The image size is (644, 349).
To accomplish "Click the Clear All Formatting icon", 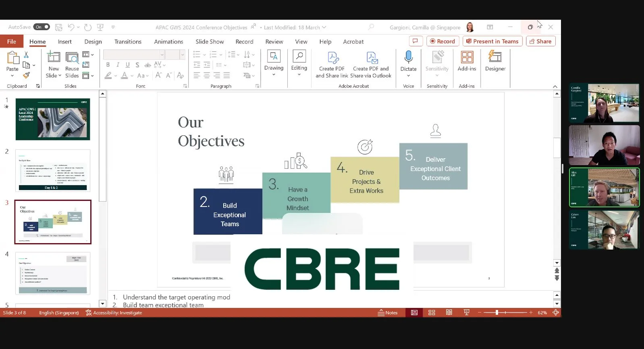I will (x=180, y=75).
